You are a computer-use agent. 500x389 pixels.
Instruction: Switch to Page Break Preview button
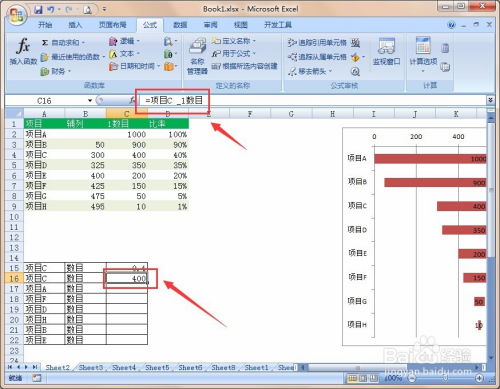373,378
